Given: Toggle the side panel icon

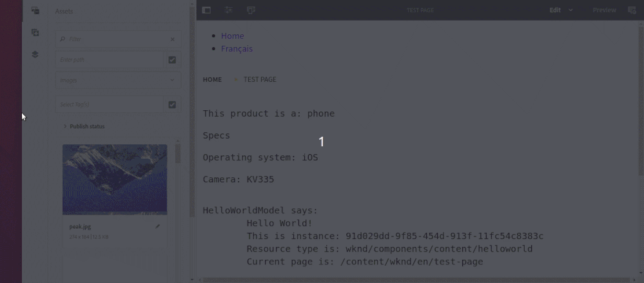Looking at the screenshot, I should (206, 10).
